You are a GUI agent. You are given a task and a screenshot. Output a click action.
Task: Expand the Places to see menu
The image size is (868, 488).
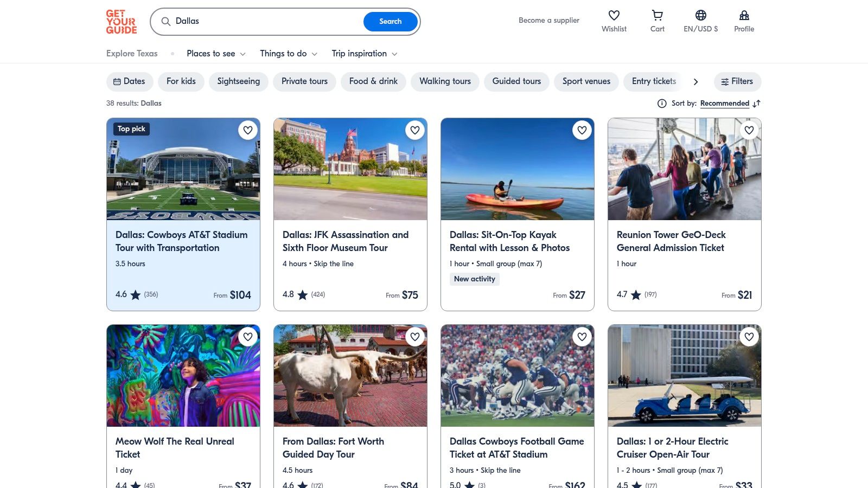pyautogui.click(x=215, y=54)
